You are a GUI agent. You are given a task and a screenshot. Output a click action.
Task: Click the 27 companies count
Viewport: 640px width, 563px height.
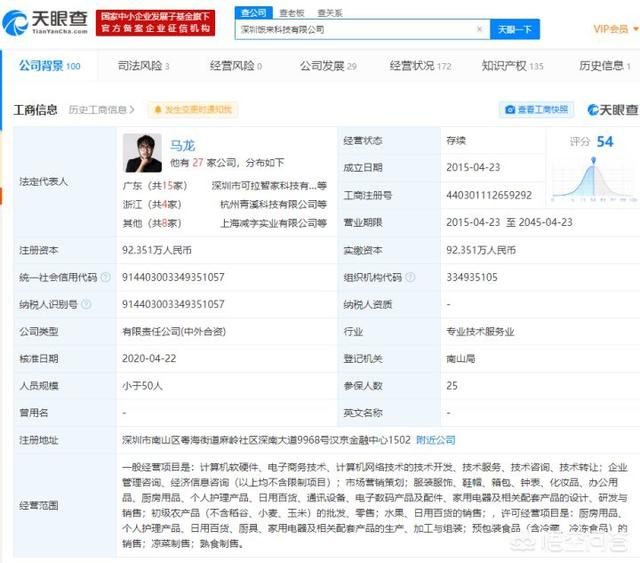click(x=198, y=162)
